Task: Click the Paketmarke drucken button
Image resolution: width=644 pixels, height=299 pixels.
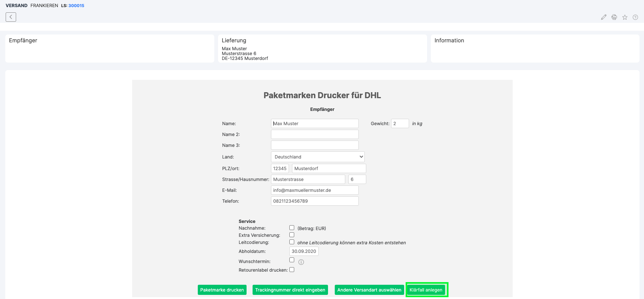Action: 222,290
